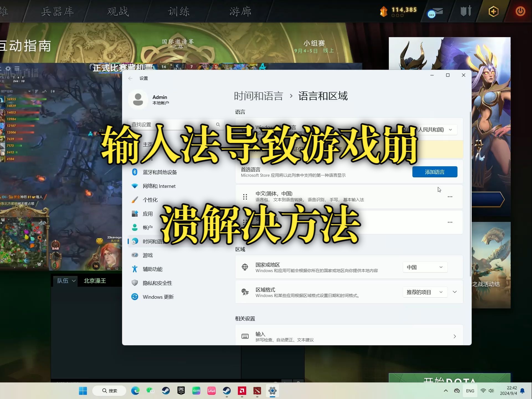Open the Wi-Fi network icon in the tray
The image size is (532, 399).
pos(483,391)
